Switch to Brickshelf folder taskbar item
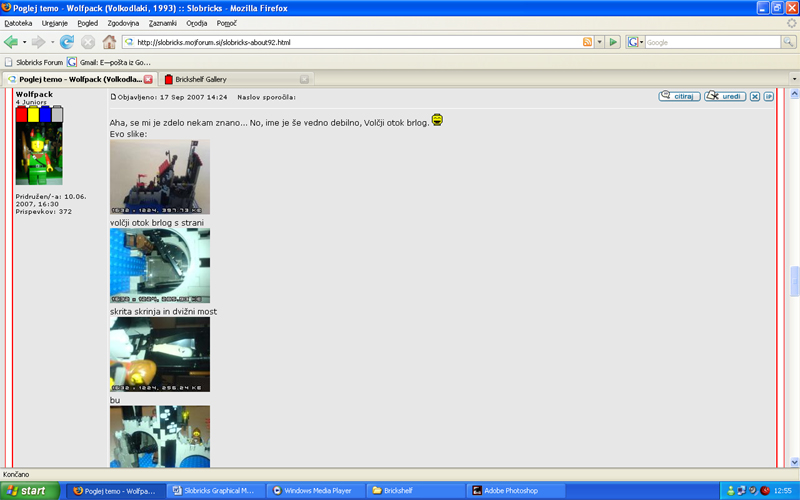Screen dimensions: 800x500 click(415, 491)
